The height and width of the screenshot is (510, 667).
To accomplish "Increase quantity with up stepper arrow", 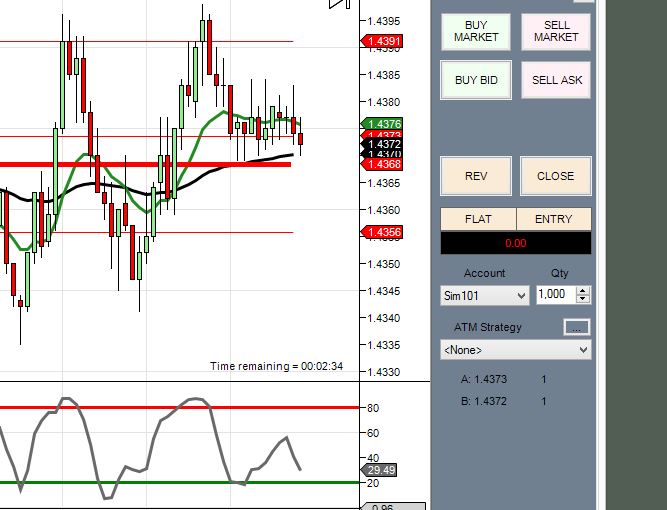I will tap(583, 290).
